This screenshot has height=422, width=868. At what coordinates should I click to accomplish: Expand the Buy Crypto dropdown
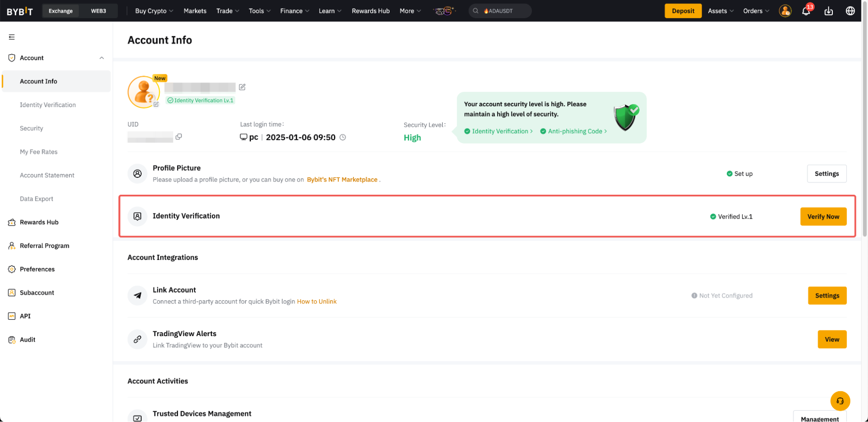pos(154,11)
